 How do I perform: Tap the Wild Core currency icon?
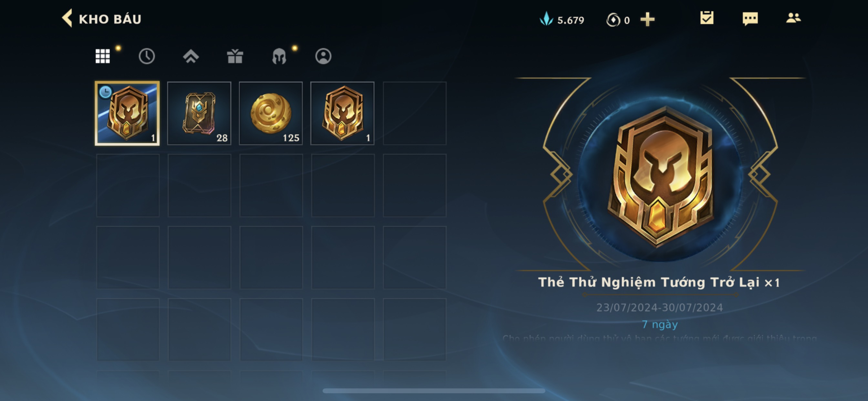613,20
